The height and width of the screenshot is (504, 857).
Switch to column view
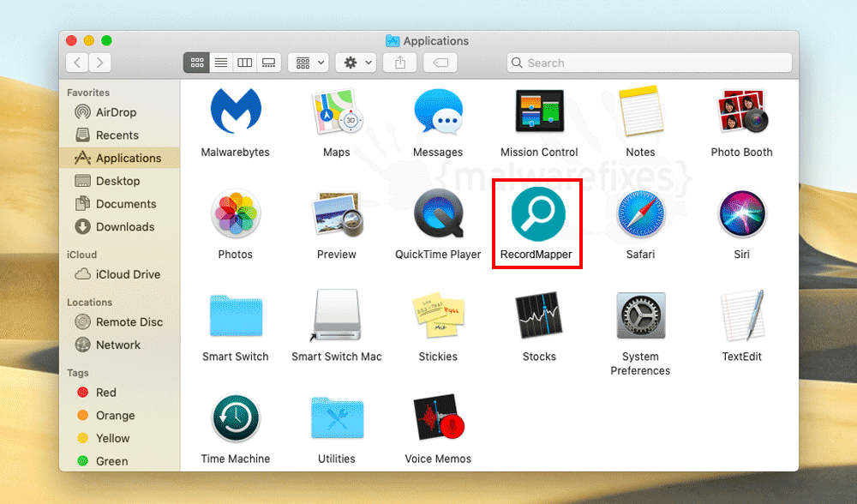(x=245, y=63)
